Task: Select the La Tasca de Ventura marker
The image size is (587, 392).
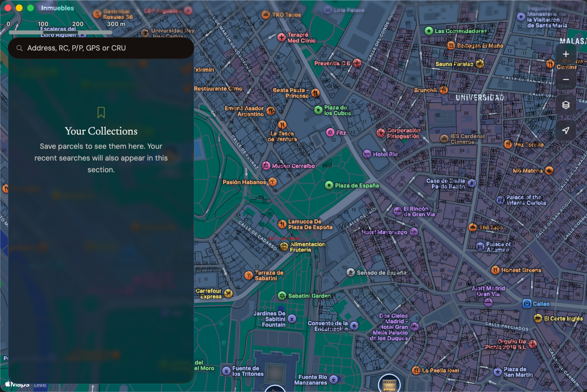Action: click(282, 125)
